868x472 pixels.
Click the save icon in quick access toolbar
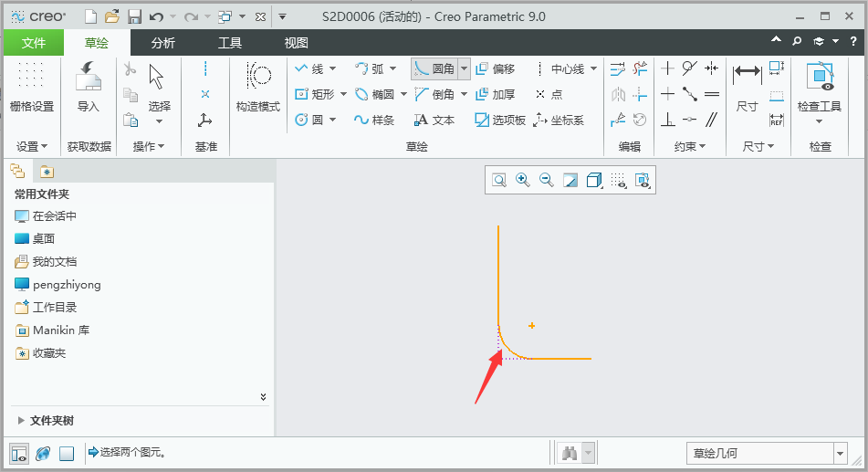[x=134, y=16]
